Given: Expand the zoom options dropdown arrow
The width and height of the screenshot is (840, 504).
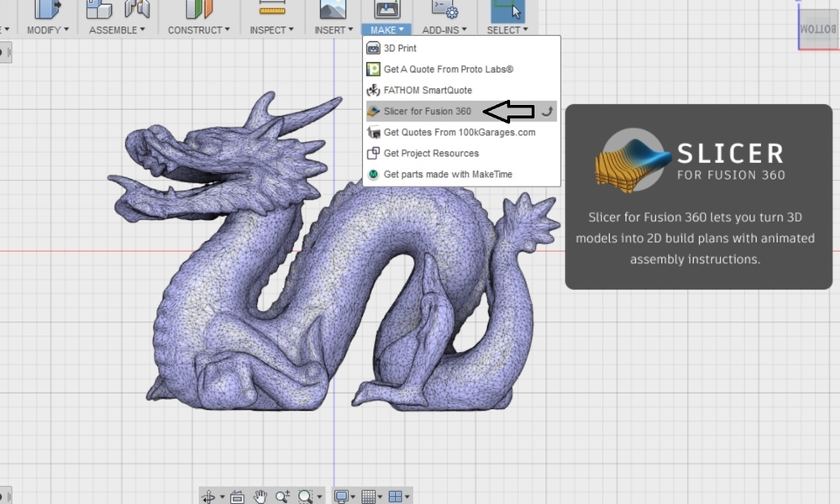Looking at the screenshot, I should (320, 497).
